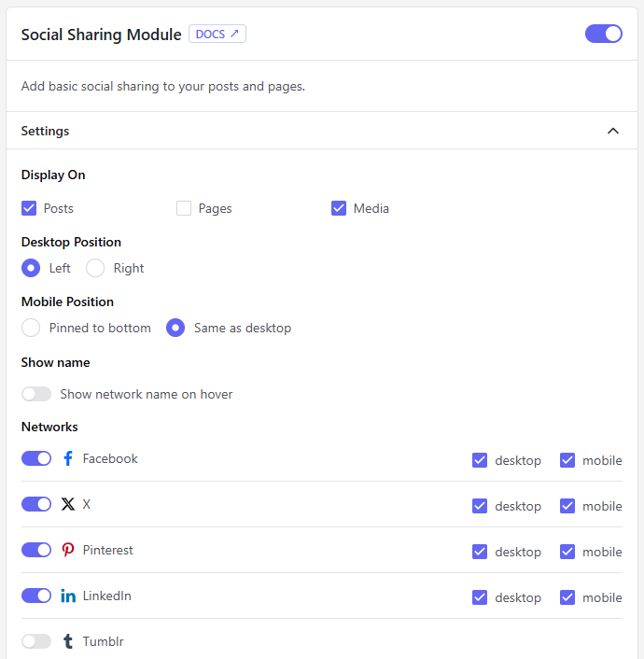This screenshot has height=659, width=644.
Task: Click the LinkedIn logo icon
Action: coord(68,596)
